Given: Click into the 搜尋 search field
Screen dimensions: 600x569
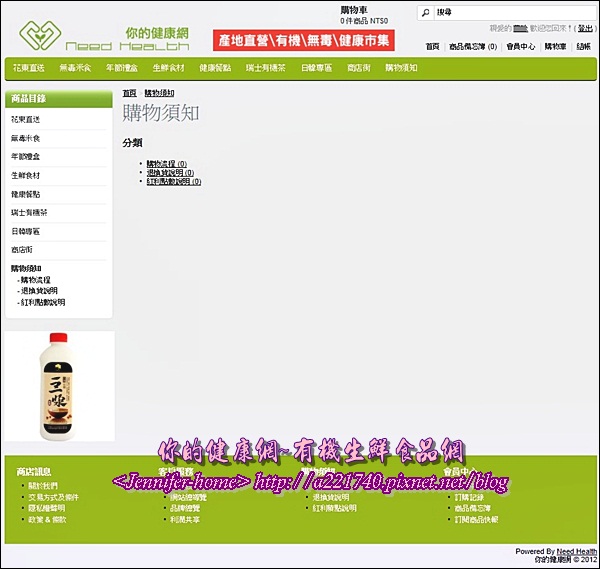Looking at the screenshot, I should (x=516, y=13).
